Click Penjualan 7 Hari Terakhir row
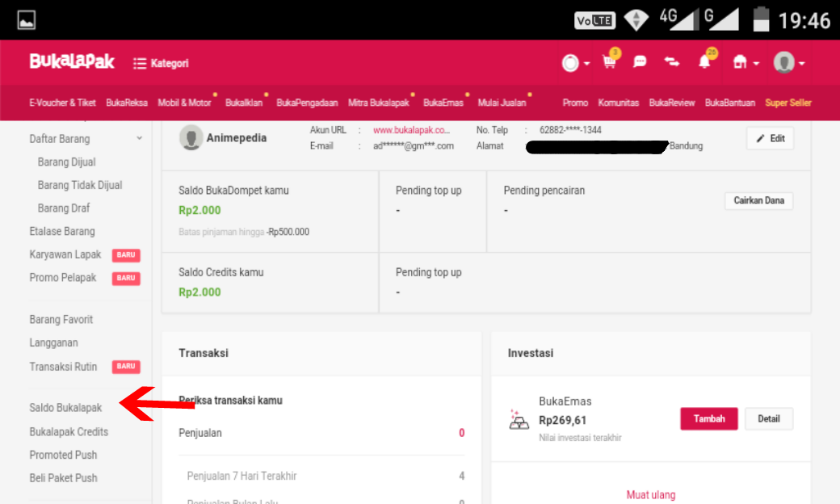840x504 pixels. pos(321,476)
